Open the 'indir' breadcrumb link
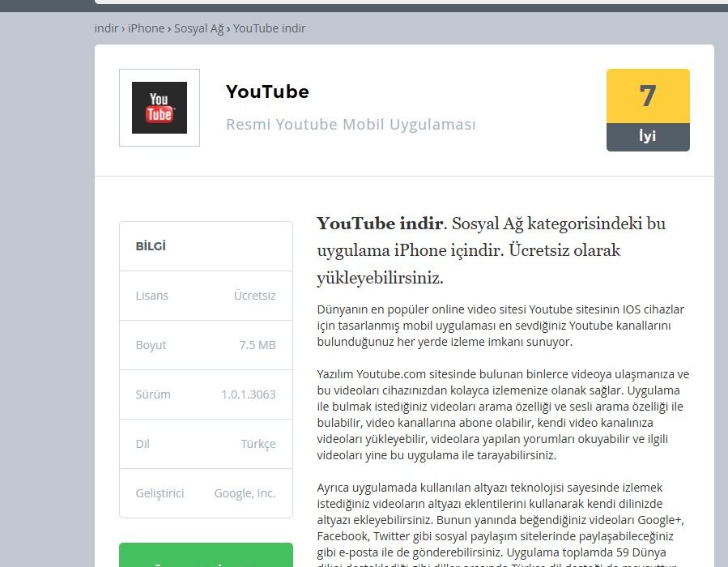The width and height of the screenshot is (728, 567). [x=106, y=28]
